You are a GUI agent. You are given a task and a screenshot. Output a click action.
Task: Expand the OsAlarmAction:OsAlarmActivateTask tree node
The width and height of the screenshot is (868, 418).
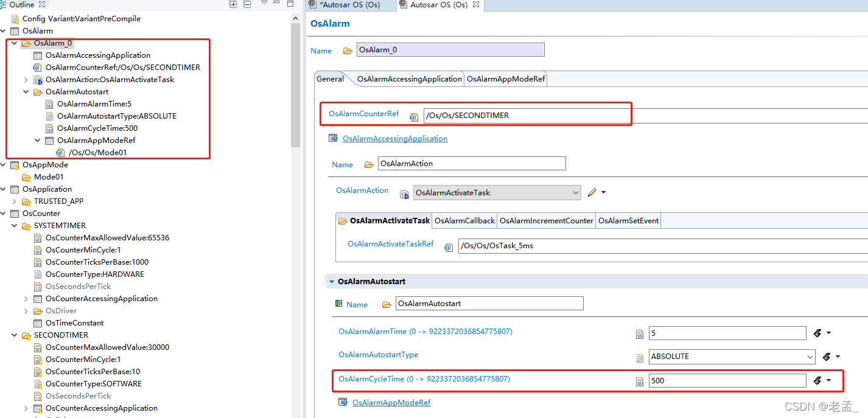pos(26,80)
